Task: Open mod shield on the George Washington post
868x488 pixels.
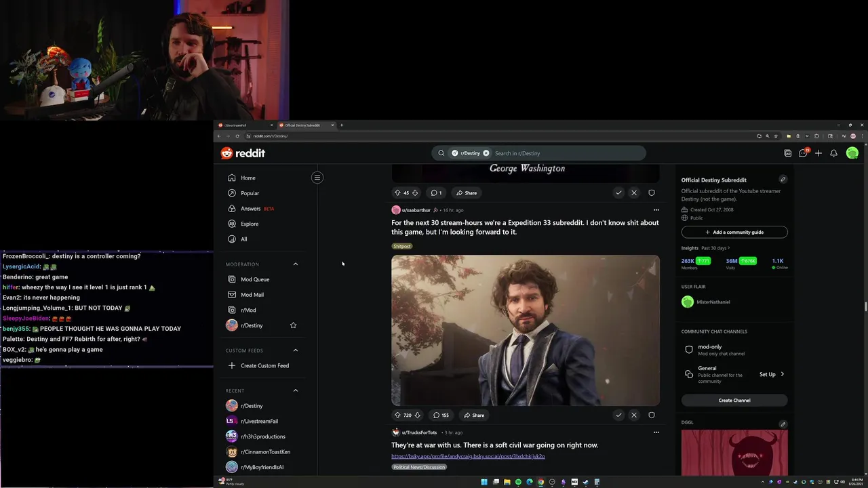Action: coord(652,192)
